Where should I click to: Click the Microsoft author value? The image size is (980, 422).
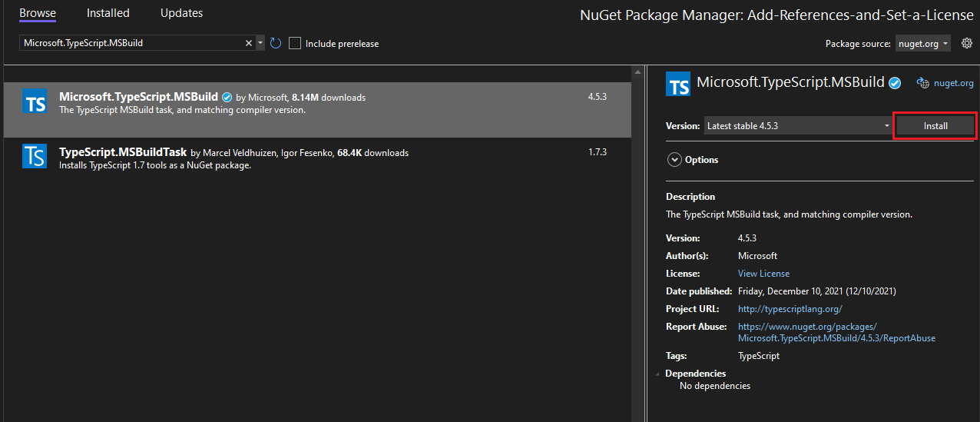click(757, 256)
